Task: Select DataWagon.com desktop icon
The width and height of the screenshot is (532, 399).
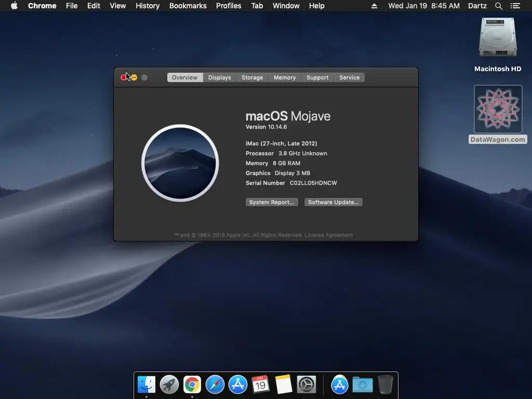Action: tap(498, 114)
